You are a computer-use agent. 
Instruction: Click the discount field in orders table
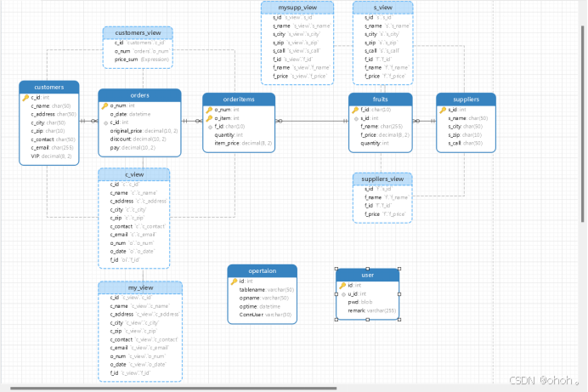138,139
